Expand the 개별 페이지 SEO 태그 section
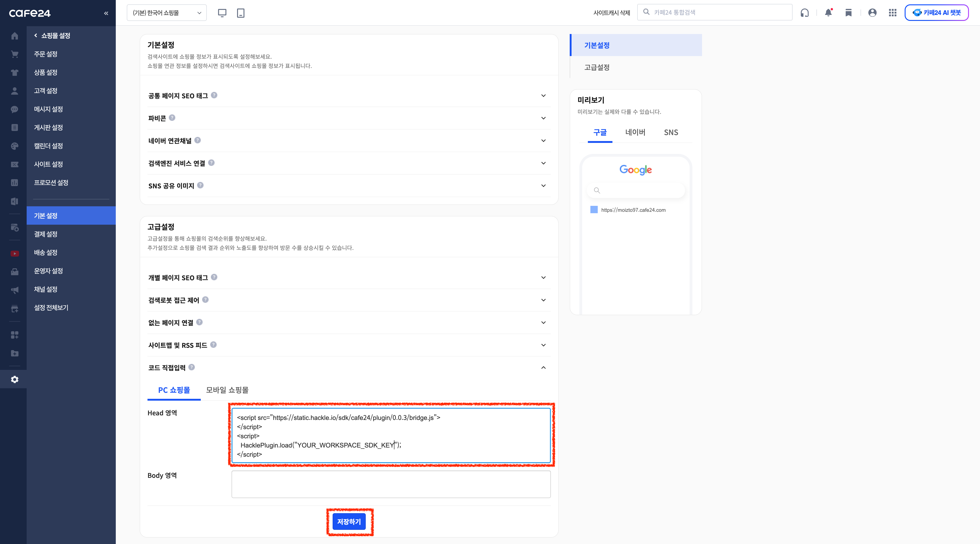This screenshot has height=544, width=980. tap(543, 277)
